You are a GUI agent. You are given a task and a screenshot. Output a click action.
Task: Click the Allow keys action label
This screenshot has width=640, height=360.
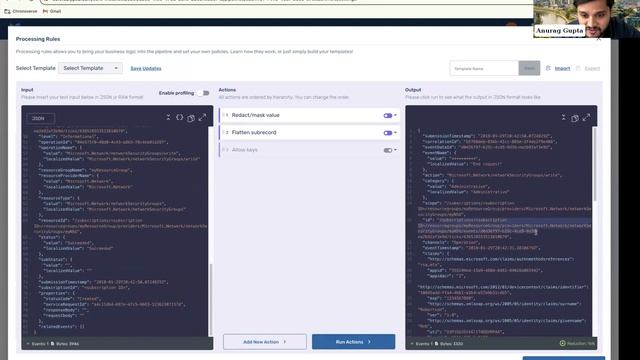pos(244,150)
